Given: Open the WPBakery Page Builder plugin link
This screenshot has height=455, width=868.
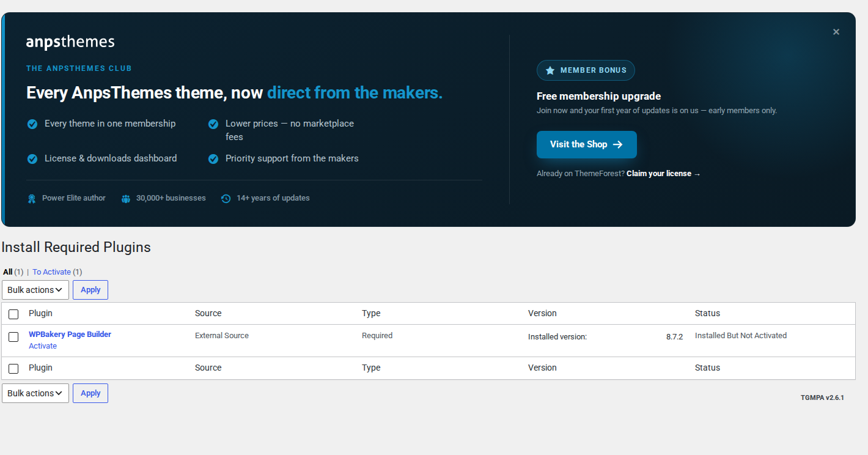Looking at the screenshot, I should (x=70, y=335).
